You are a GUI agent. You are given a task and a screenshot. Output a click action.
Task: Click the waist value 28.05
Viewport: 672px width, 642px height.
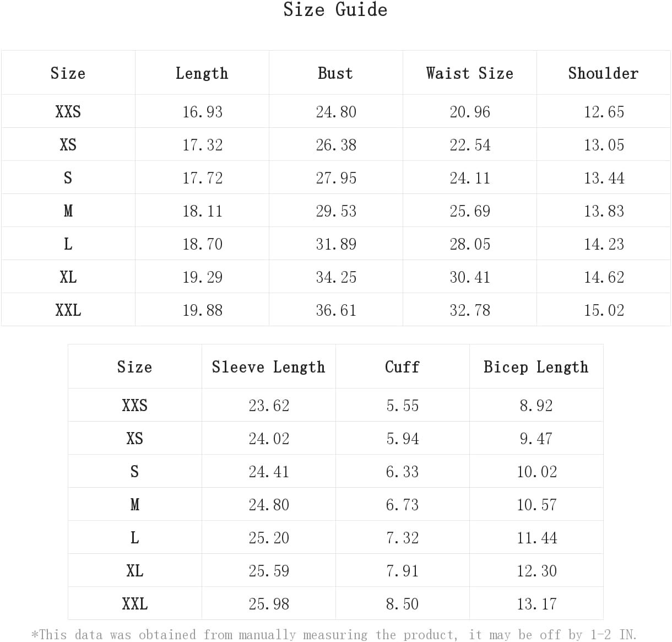point(470,244)
